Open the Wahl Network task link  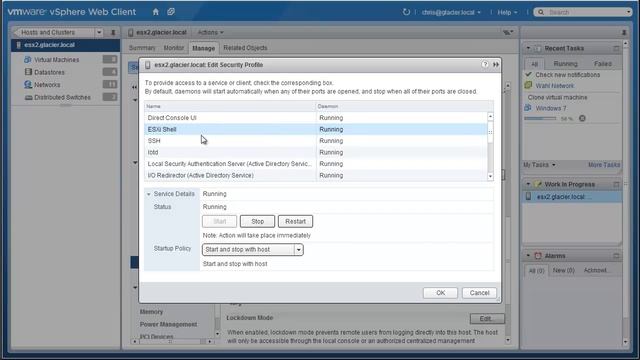pos(554,86)
